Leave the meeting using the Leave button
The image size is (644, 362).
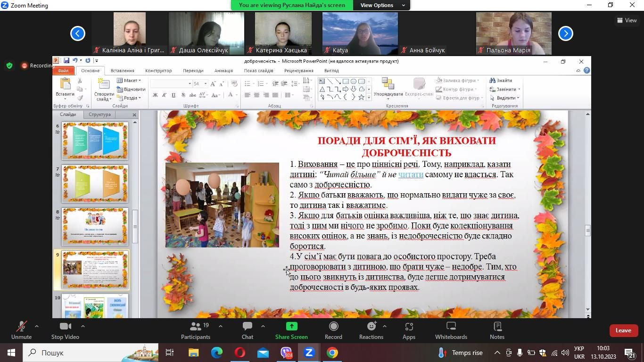click(x=623, y=330)
